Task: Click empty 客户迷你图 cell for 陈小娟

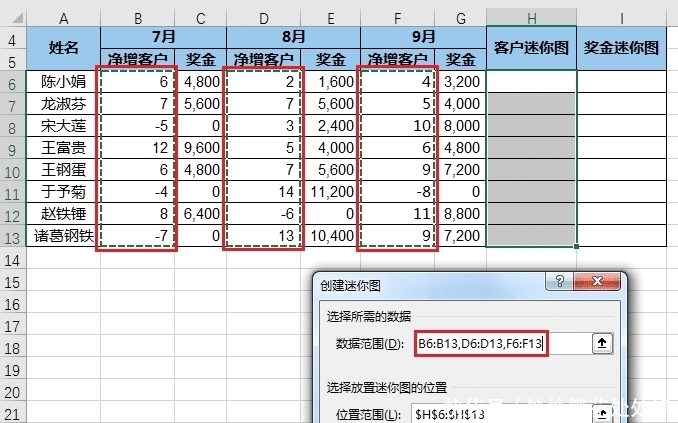Action: click(x=532, y=81)
